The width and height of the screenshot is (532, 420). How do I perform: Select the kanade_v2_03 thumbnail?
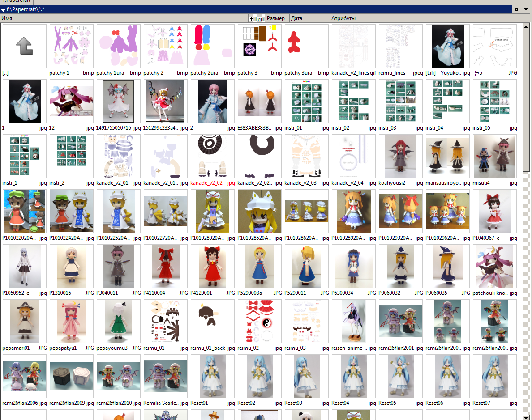(x=307, y=156)
